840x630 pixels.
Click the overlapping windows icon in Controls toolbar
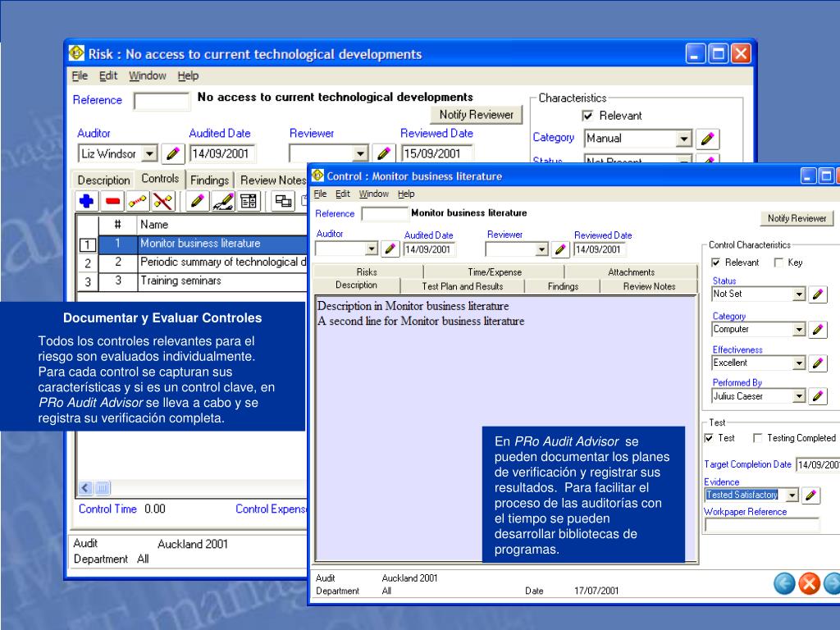(x=283, y=202)
